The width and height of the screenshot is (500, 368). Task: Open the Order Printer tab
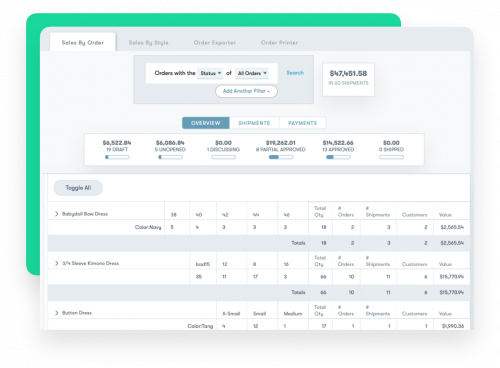click(279, 43)
